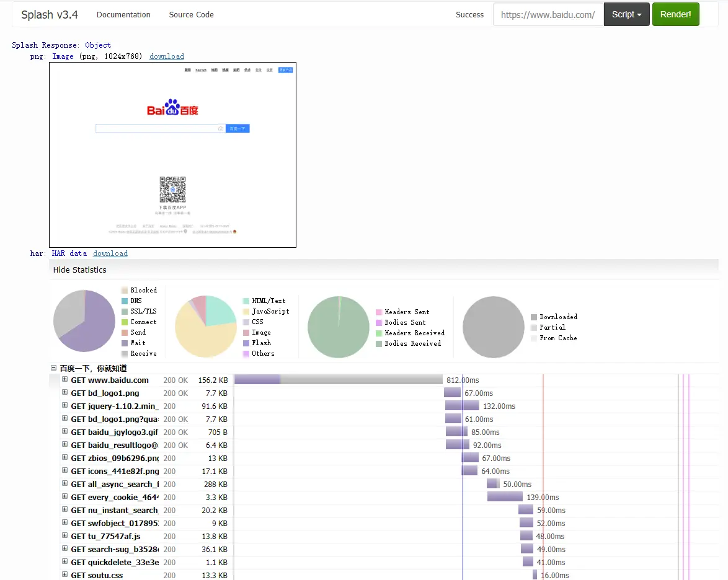728x580 pixels.
Task: Click the SSL/TLS legend label
Action: [143, 311]
